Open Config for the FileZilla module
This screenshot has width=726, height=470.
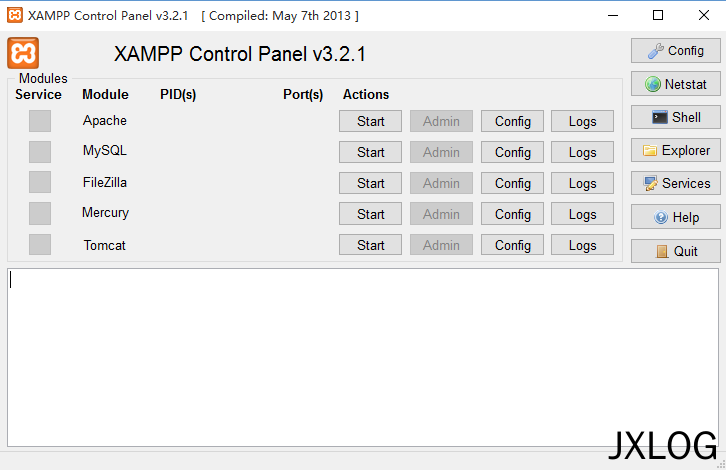pos(512,183)
